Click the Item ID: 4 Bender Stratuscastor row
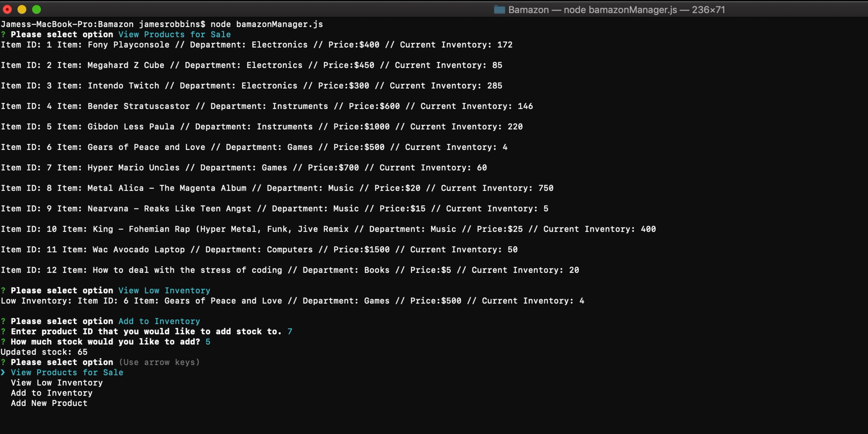The image size is (868, 434). [x=267, y=106]
